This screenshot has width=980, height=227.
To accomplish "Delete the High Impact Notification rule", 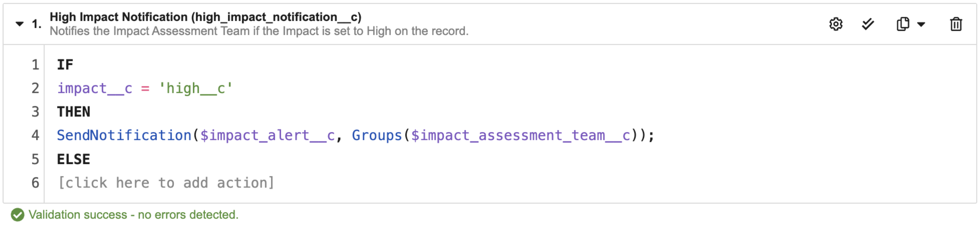I will coord(956,24).
